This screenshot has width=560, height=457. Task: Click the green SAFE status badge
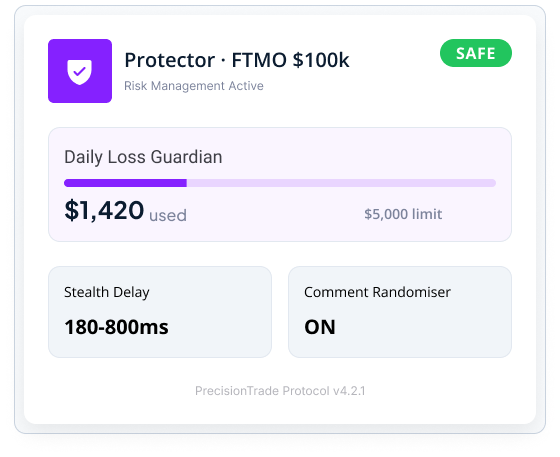[x=476, y=53]
